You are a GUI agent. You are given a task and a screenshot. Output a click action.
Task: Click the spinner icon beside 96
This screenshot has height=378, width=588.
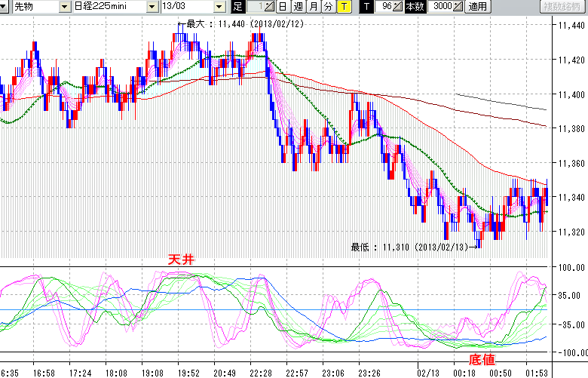click(398, 7)
